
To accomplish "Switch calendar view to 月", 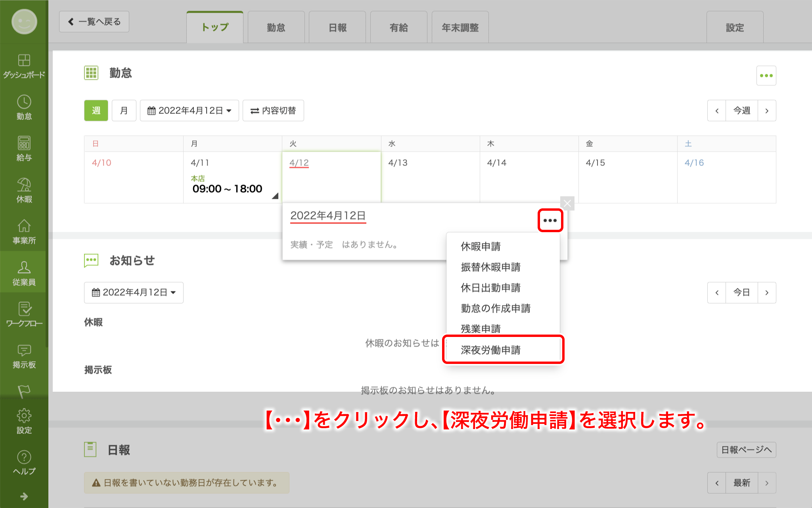I will tap(124, 110).
